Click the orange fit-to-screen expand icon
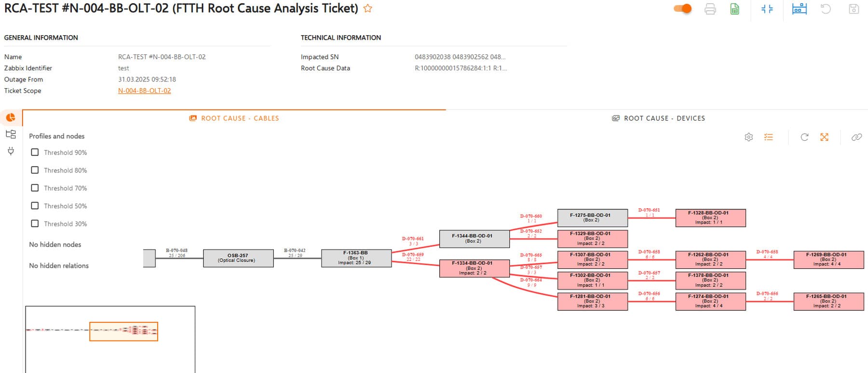The height and width of the screenshot is (373, 868). click(x=824, y=137)
